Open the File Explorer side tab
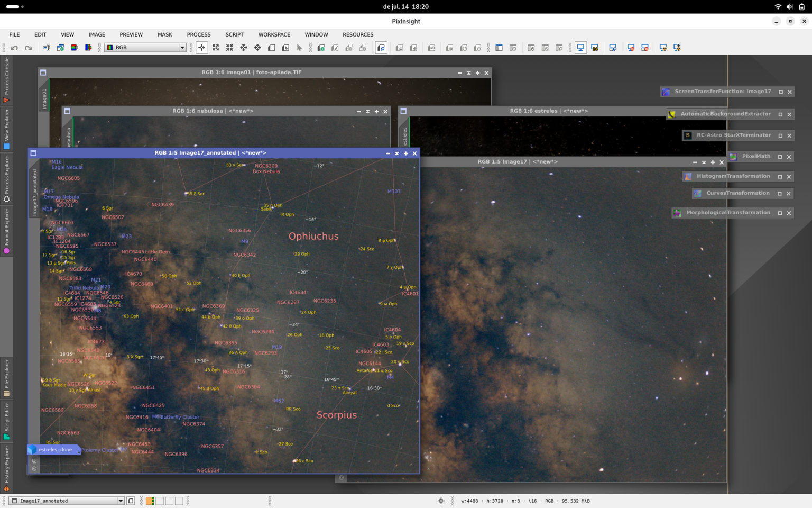The height and width of the screenshot is (508, 812). (6, 378)
